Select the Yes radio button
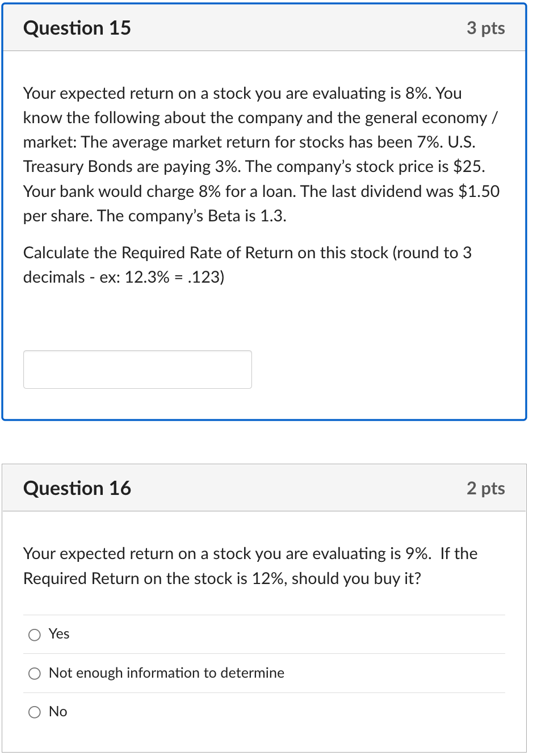 point(35,635)
